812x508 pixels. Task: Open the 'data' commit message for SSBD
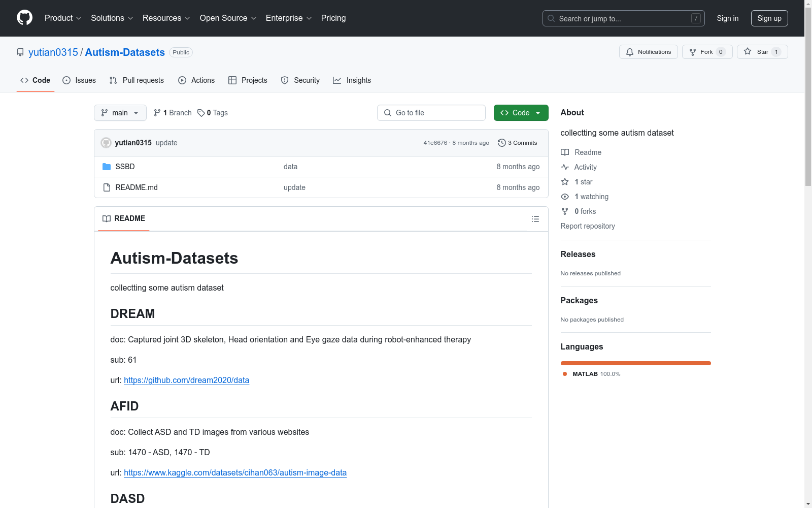290,167
